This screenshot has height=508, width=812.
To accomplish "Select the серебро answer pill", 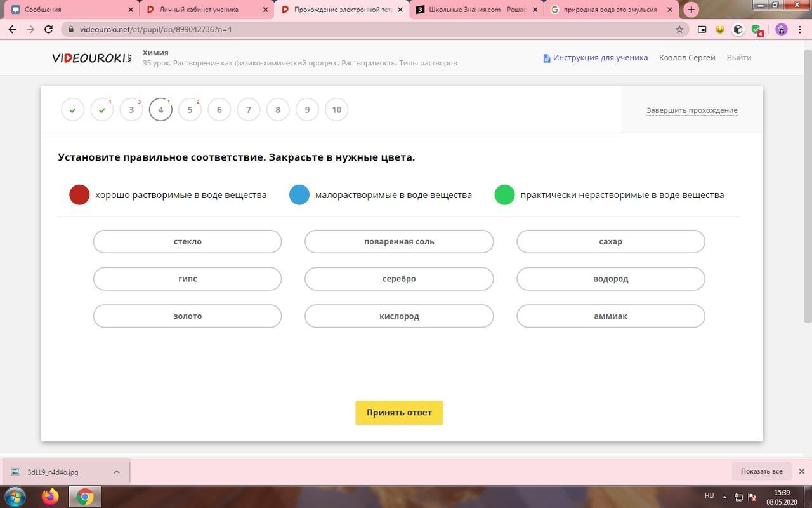I will click(x=399, y=279).
